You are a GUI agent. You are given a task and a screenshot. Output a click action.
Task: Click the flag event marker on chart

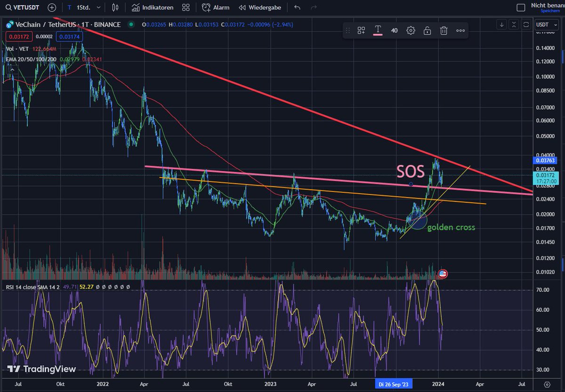[x=443, y=273]
